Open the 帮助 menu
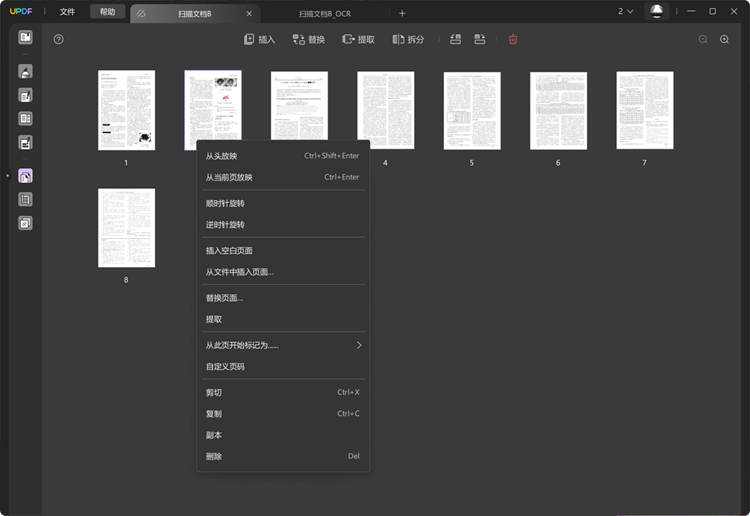The image size is (750, 516). tap(108, 11)
